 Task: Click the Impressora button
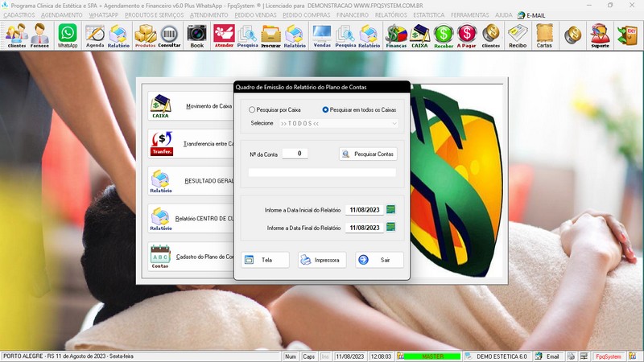click(322, 260)
